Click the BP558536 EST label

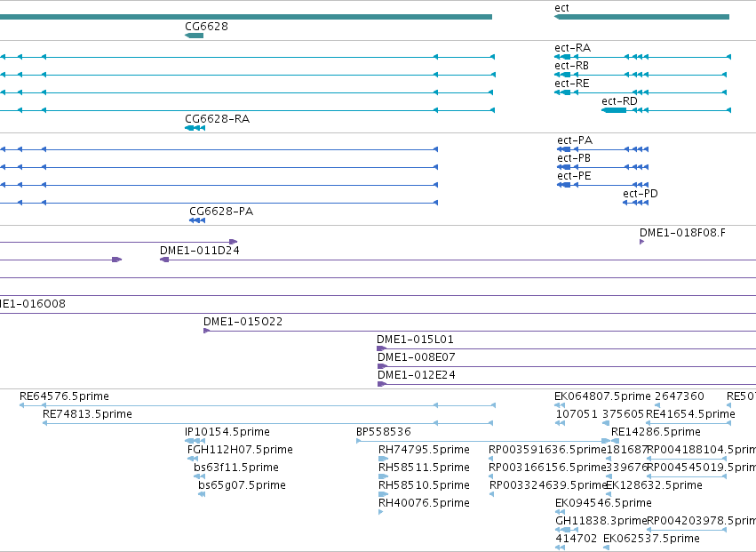(x=383, y=432)
